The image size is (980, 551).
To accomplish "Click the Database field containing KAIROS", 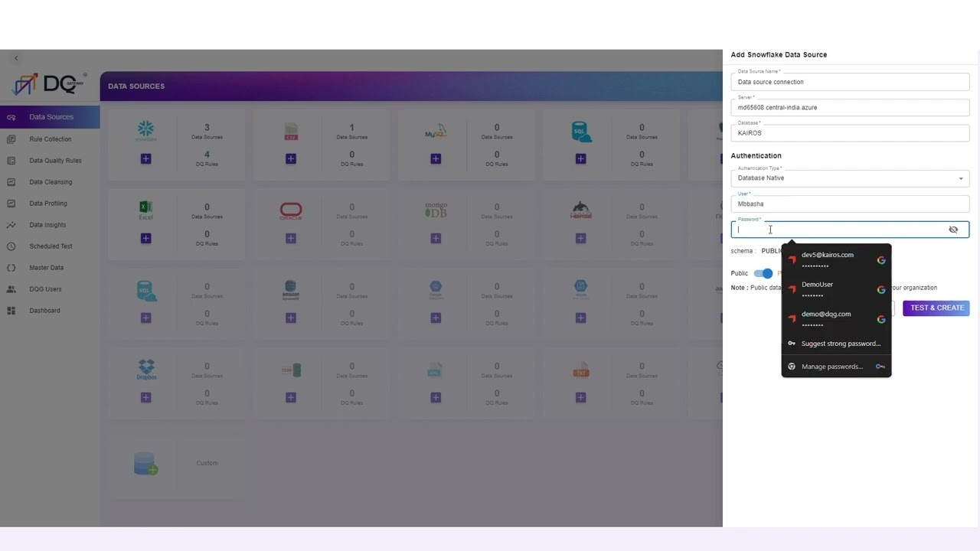I will click(850, 133).
